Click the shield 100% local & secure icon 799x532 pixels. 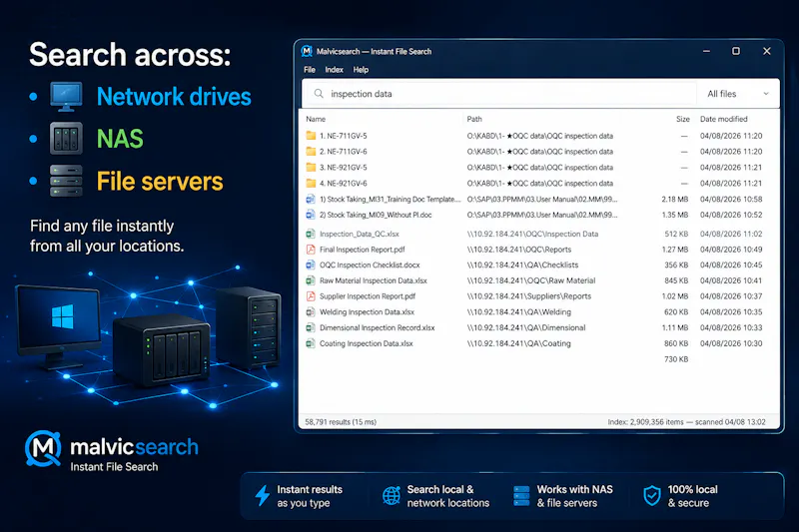pos(652,496)
